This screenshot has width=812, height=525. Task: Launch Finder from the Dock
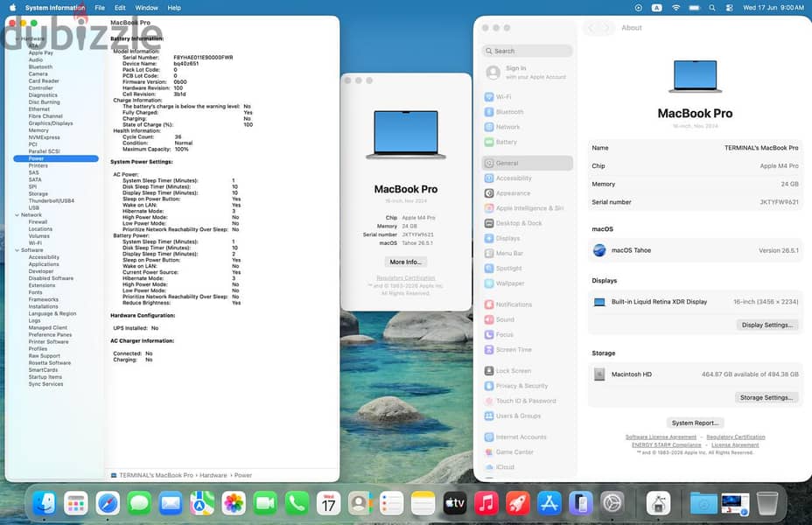(44, 503)
